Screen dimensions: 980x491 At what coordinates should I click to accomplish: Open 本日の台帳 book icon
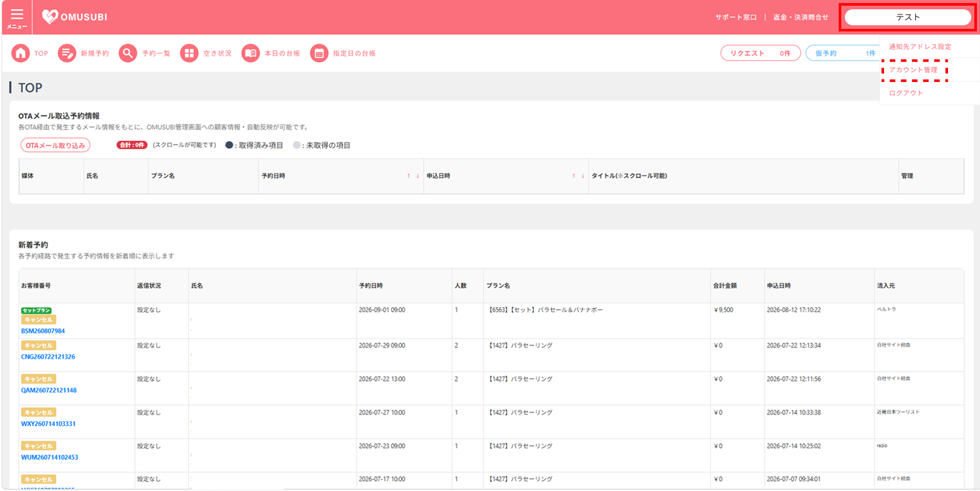[x=251, y=53]
